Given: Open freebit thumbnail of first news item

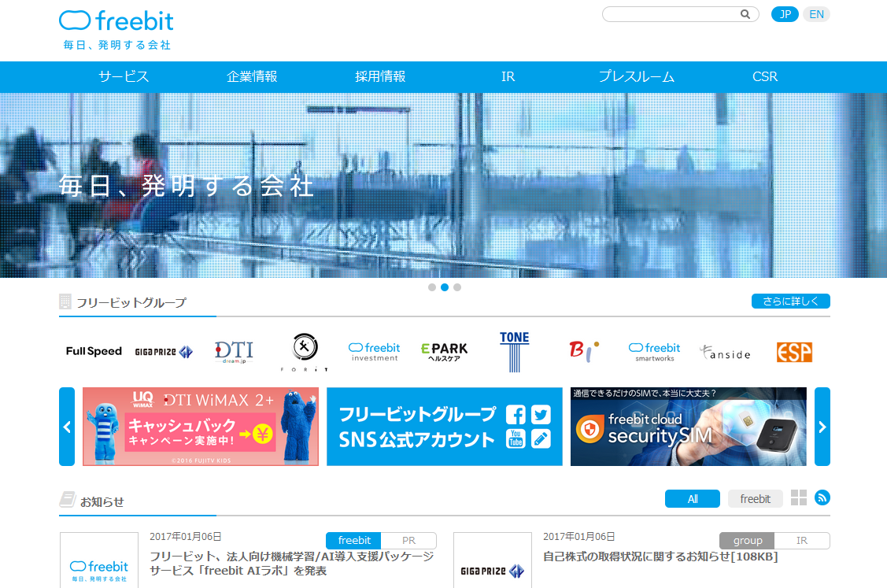Looking at the screenshot, I should click(x=99, y=560).
